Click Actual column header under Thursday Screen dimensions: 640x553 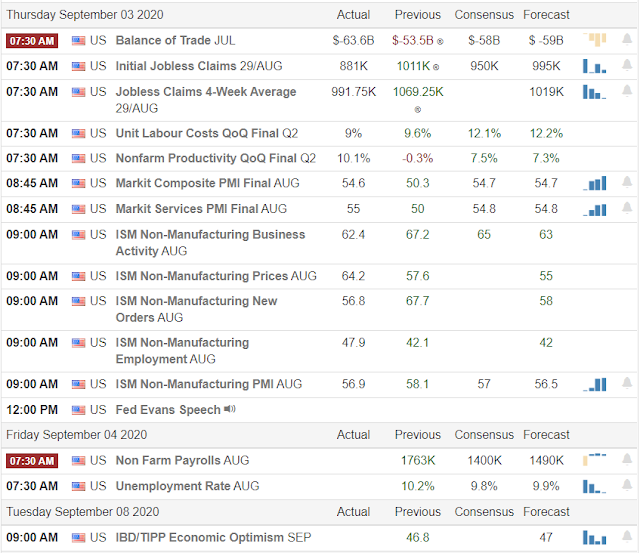(353, 15)
